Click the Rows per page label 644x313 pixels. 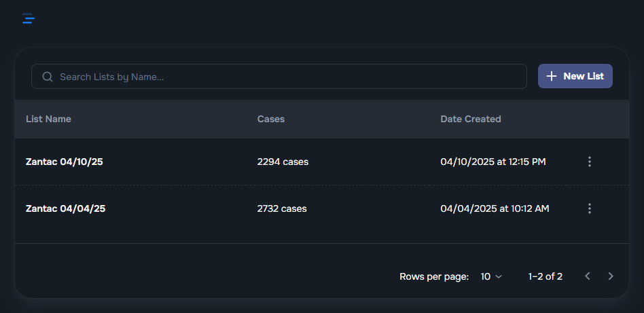(x=434, y=276)
